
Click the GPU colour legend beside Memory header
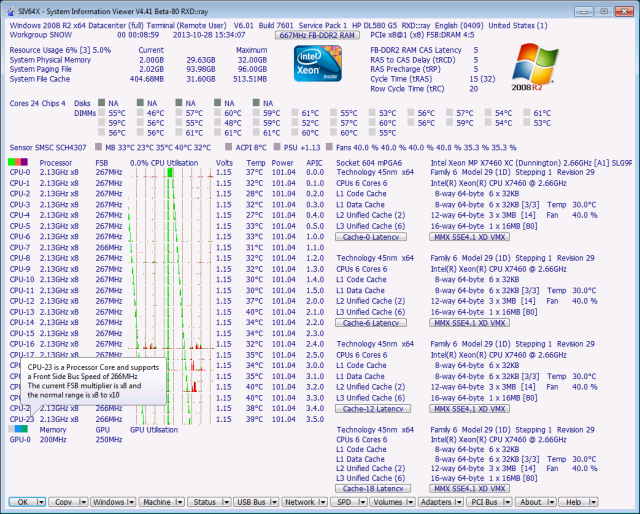pyautogui.click(x=18, y=429)
